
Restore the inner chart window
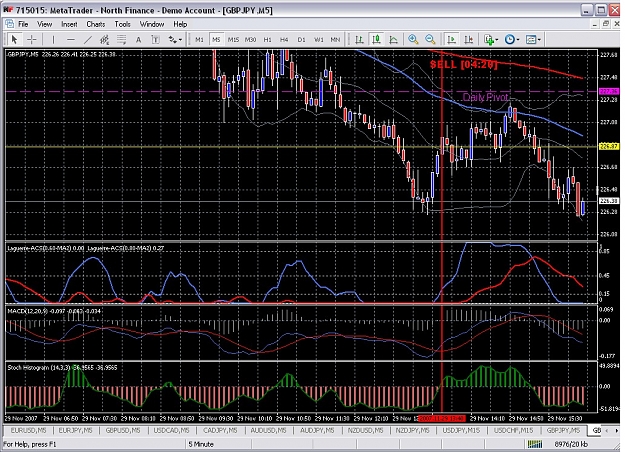pyautogui.click(x=605, y=24)
